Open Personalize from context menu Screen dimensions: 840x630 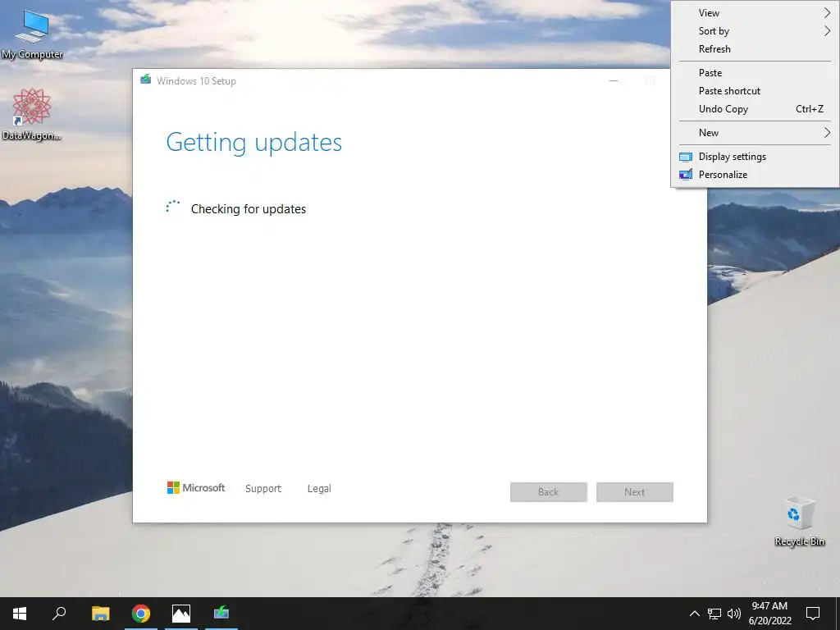click(755, 175)
